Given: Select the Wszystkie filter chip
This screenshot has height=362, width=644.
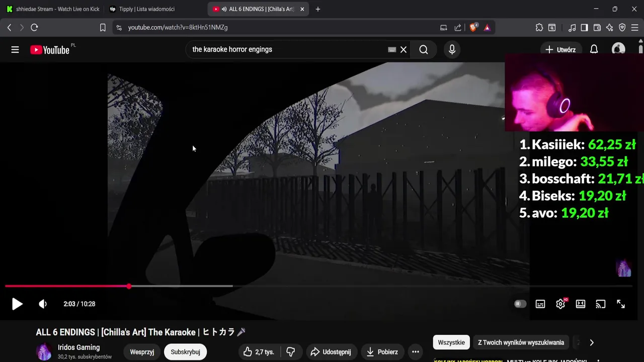Looking at the screenshot, I should [451, 342].
